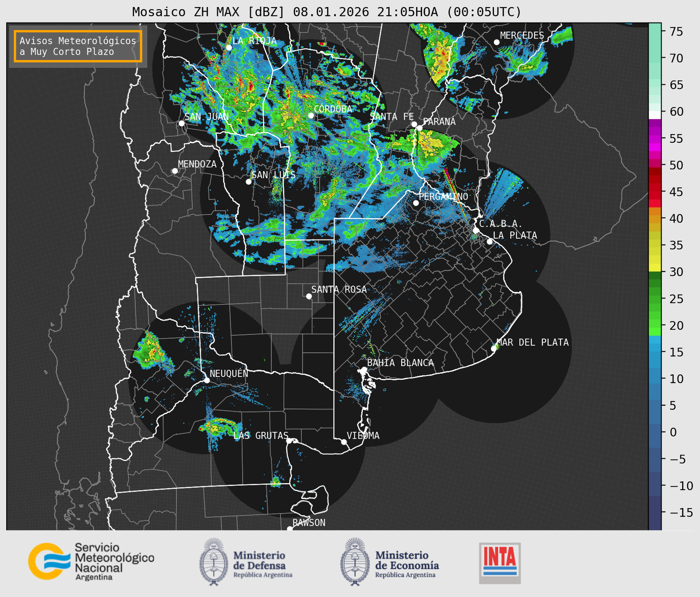Click the San Luis city marker dot
Image resolution: width=700 pixels, height=597 pixels.
pyautogui.click(x=249, y=182)
